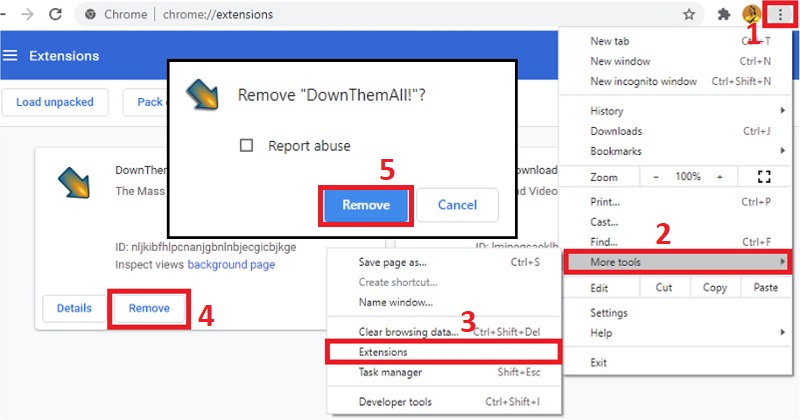The height and width of the screenshot is (420, 800).
Task: Click Remove on DownThemAll card
Action: click(149, 308)
